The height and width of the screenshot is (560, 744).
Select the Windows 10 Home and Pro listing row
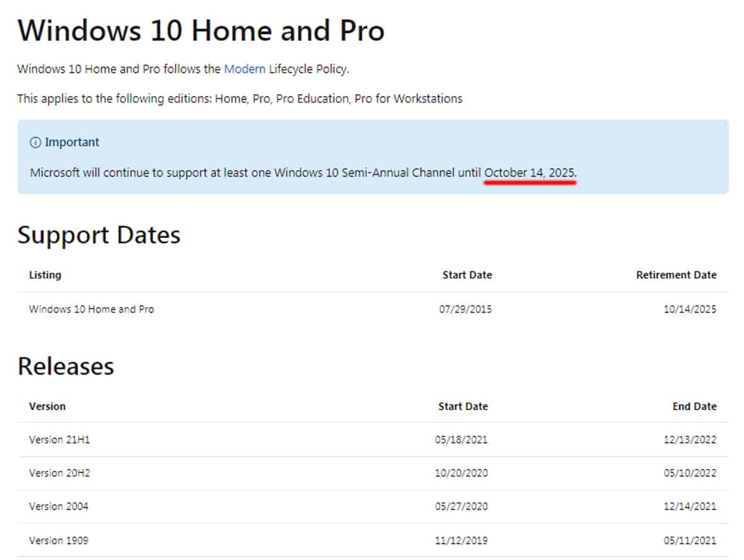[92, 309]
